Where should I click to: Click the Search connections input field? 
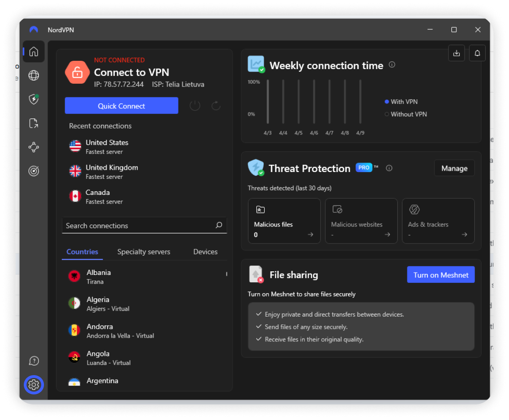tap(139, 226)
